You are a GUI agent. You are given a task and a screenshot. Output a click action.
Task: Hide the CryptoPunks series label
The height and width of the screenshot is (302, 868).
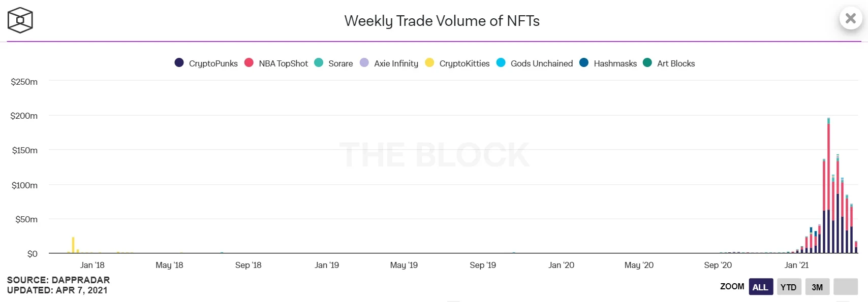(x=213, y=63)
